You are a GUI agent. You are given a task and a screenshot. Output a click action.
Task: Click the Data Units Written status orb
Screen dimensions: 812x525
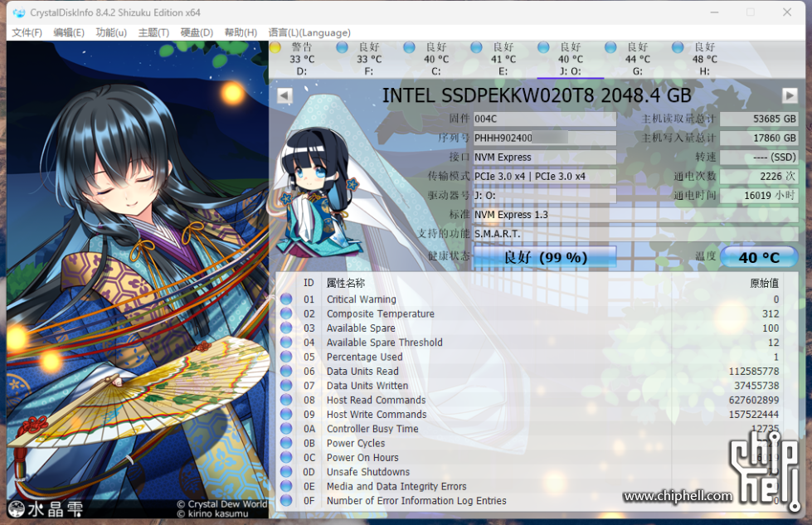286,385
